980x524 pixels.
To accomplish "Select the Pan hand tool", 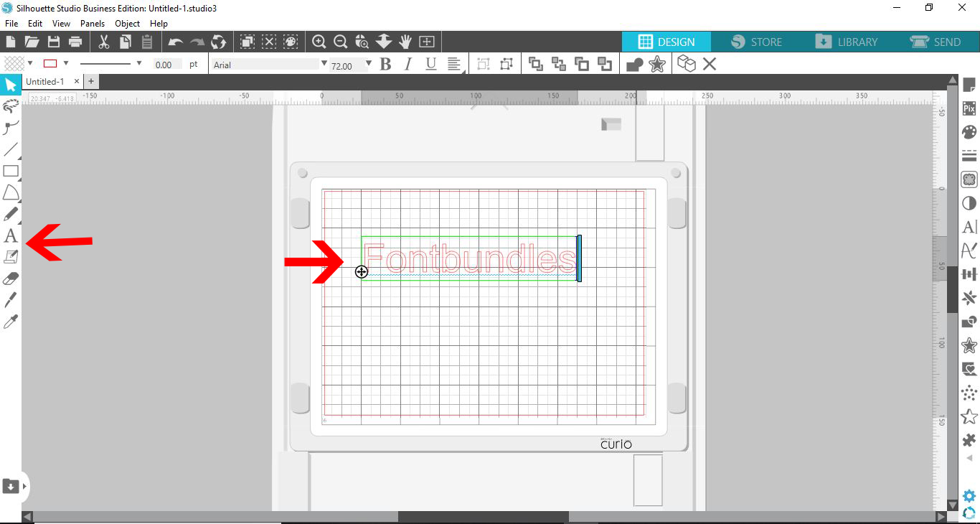I will [405, 42].
